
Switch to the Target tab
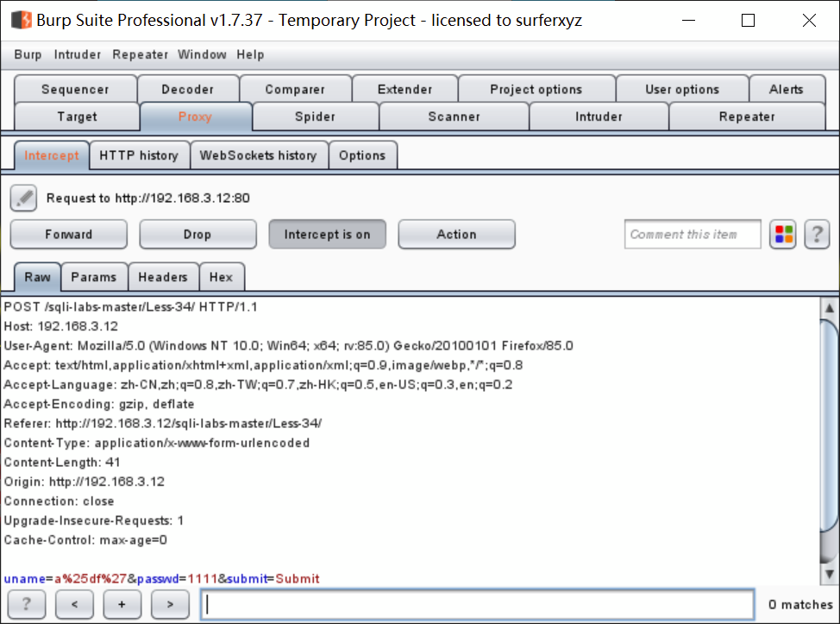(x=77, y=117)
